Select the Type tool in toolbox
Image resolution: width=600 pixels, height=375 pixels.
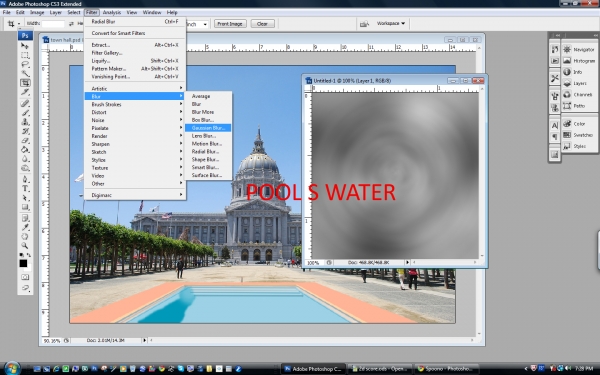(25, 189)
